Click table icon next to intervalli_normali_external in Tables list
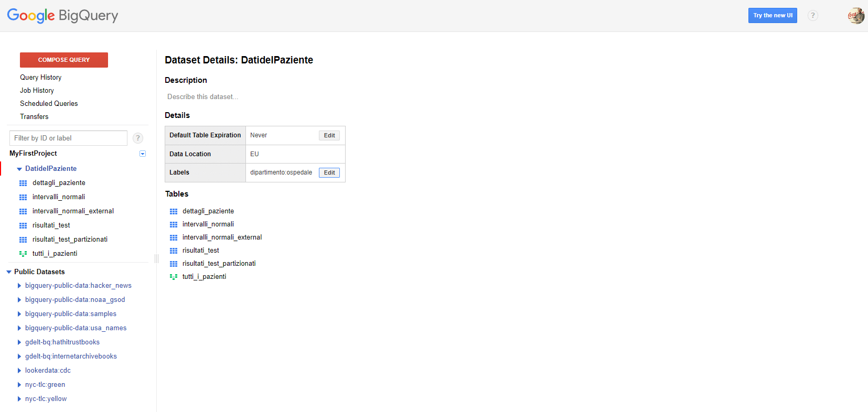Screen dimensions: 868x412 click(174, 237)
